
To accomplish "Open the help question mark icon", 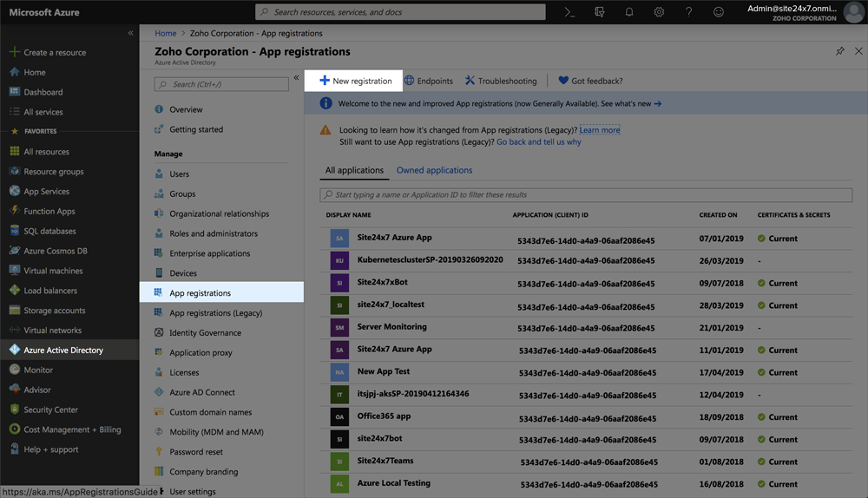I will click(688, 11).
